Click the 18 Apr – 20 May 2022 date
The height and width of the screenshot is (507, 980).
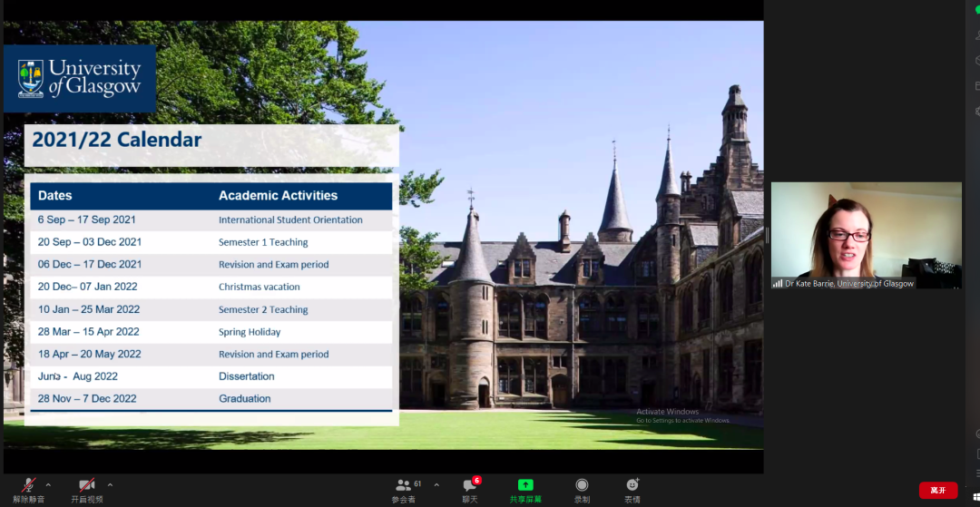(89, 354)
